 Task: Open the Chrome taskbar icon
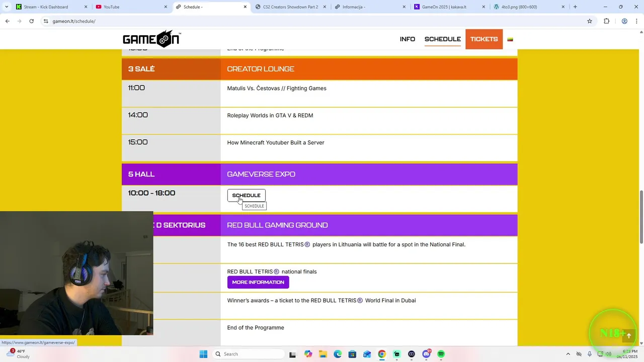coord(382,354)
